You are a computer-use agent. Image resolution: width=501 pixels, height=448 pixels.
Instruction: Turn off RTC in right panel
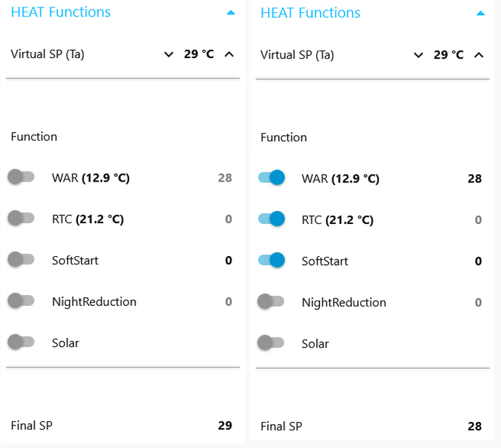[x=271, y=219]
